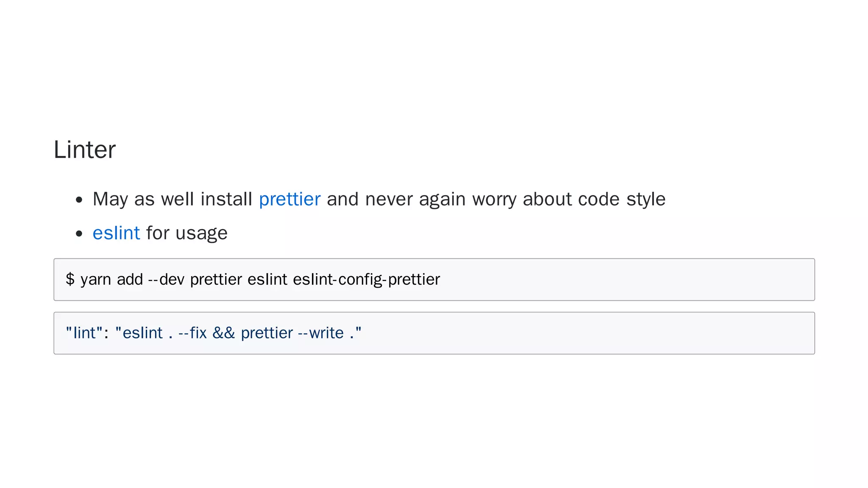Follow the blue eslint link
Viewport: 868px width, 488px height.
tap(116, 233)
